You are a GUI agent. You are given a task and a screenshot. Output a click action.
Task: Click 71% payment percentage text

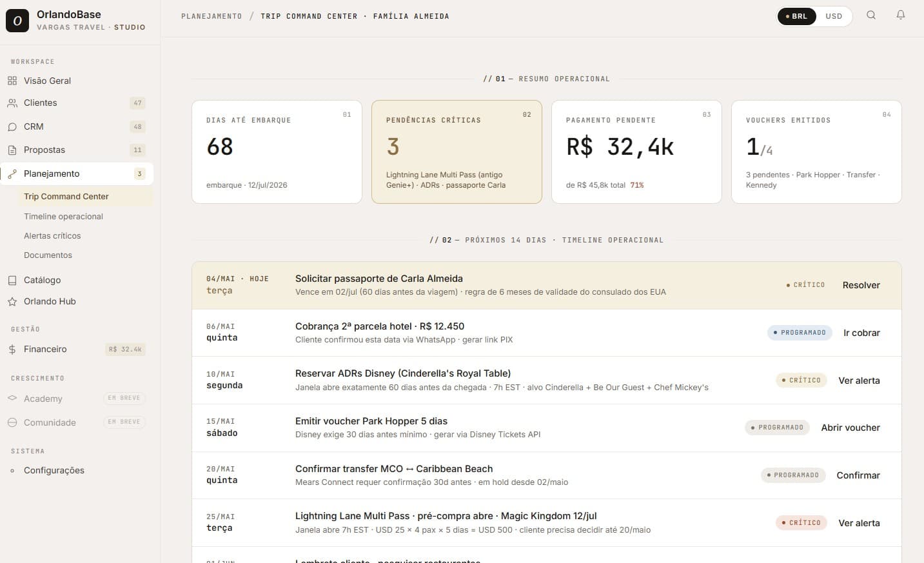(637, 185)
